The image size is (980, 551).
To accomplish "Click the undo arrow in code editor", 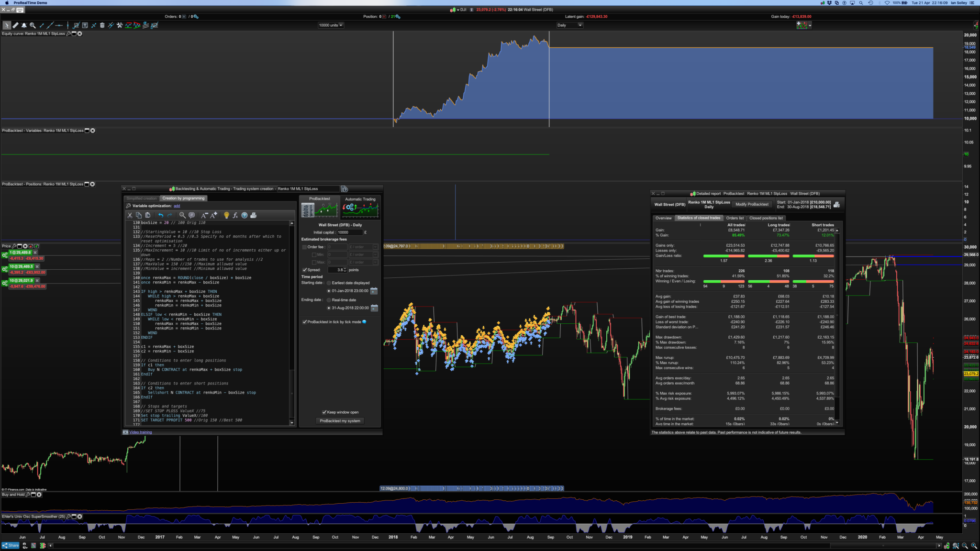I will [161, 215].
